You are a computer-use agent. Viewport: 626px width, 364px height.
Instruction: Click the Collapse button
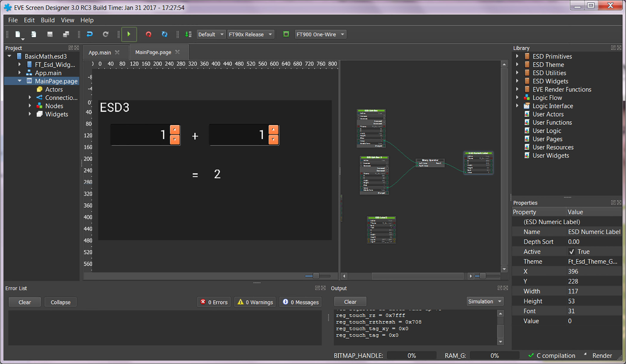point(61,302)
